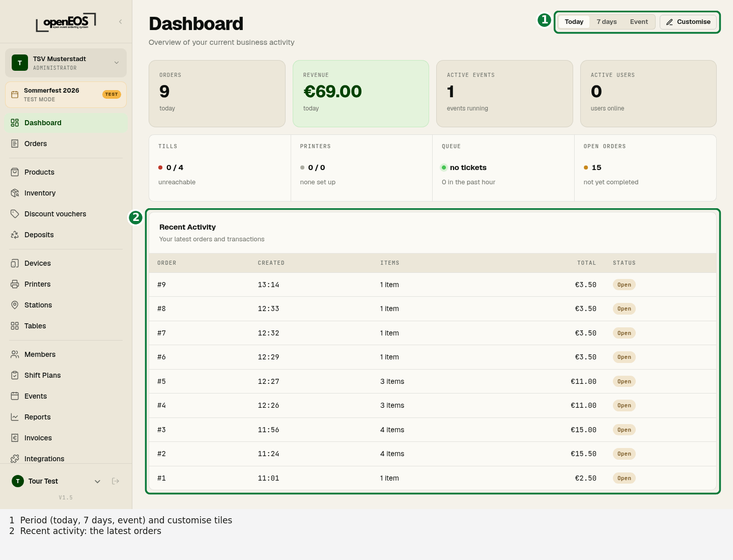Open the Active Events tile
This screenshot has width=733, height=560.
504,94
